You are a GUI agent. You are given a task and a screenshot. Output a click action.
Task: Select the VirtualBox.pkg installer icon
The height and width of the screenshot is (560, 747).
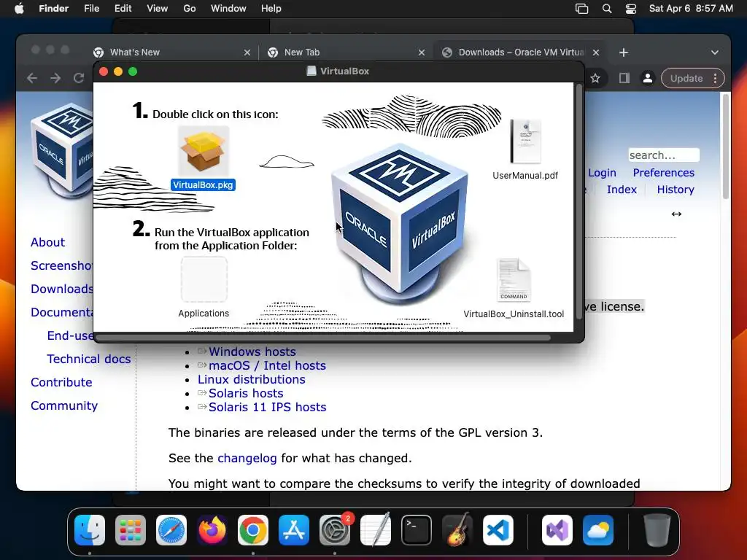pos(204,152)
